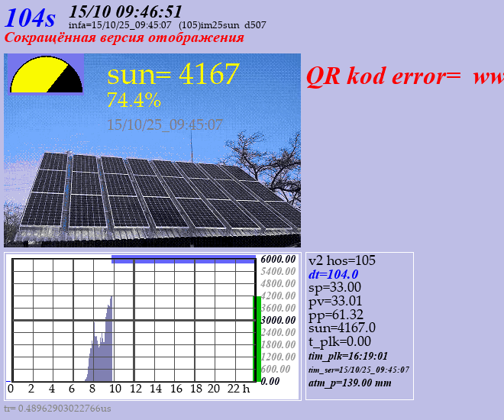This screenshot has width=504, height=420.
Task: Click the "v2 hos=105" line
Action: coord(342,260)
